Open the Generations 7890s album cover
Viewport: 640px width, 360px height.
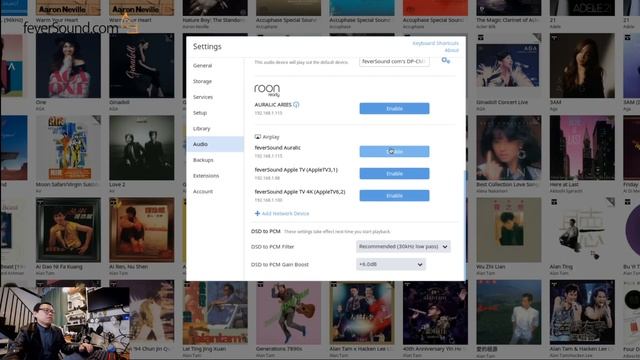(289, 312)
